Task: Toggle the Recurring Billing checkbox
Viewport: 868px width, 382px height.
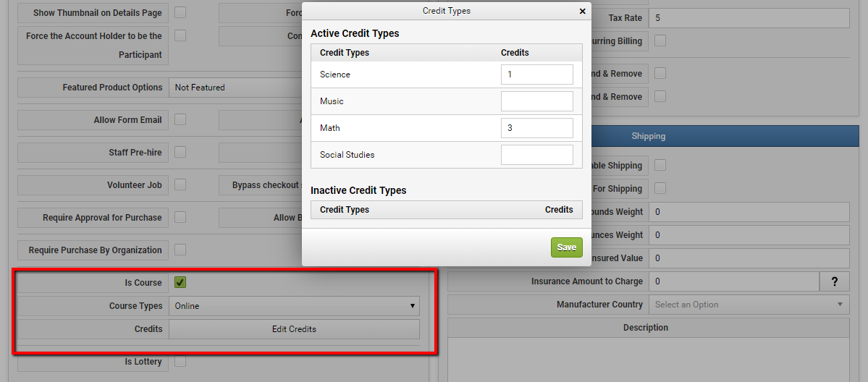Action: (660, 41)
